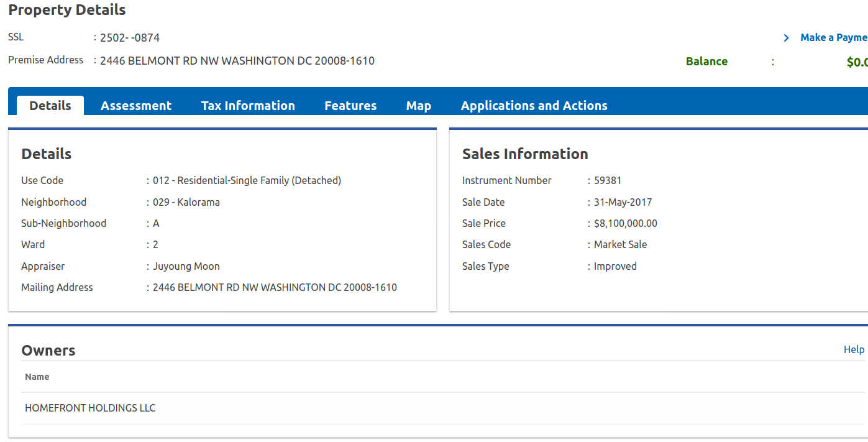Click the chevron beside Make a Payment

[787, 38]
